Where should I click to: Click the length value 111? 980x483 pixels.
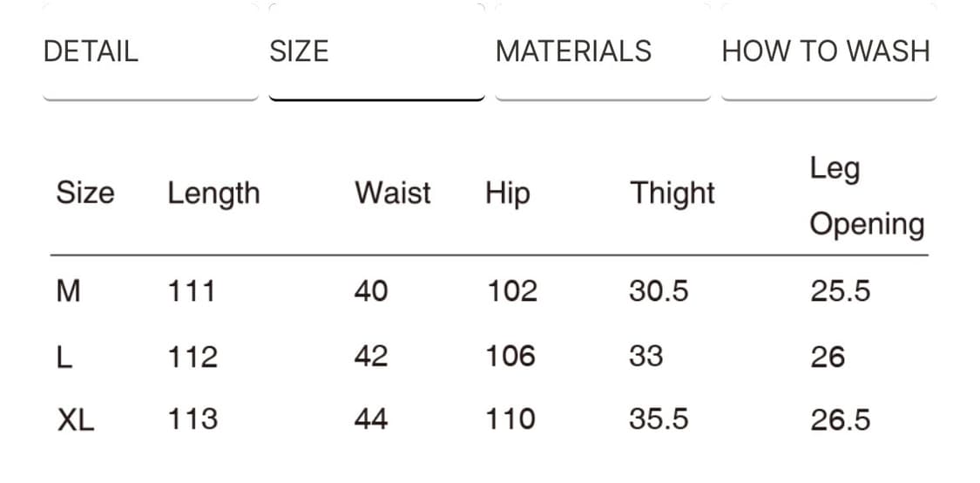click(192, 291)
